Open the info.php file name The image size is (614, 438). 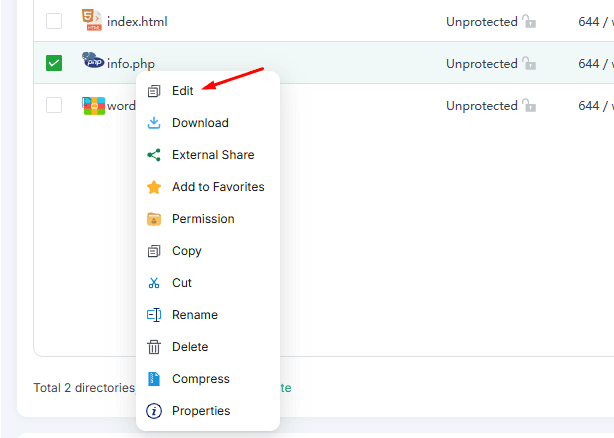tap(131, 64)
